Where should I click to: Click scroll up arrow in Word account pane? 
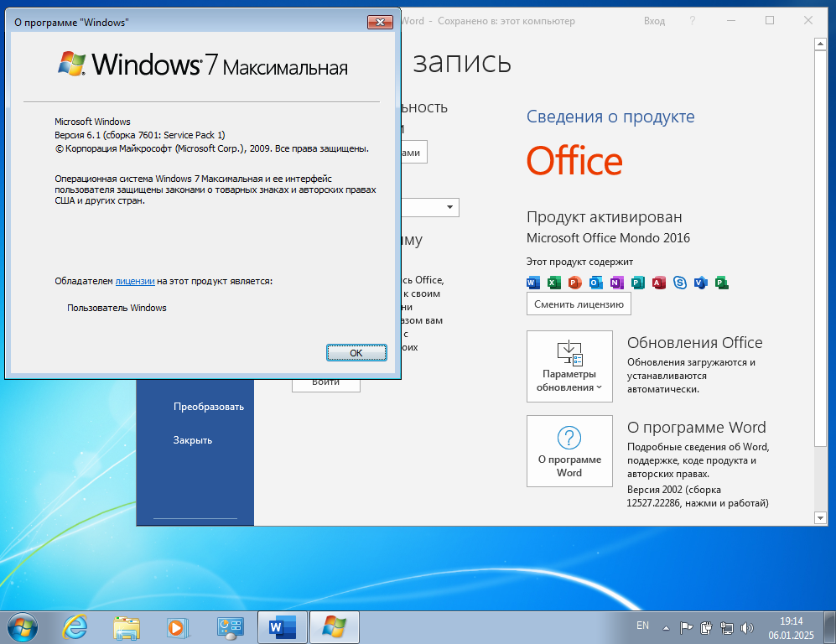click(x=820, y=44)
